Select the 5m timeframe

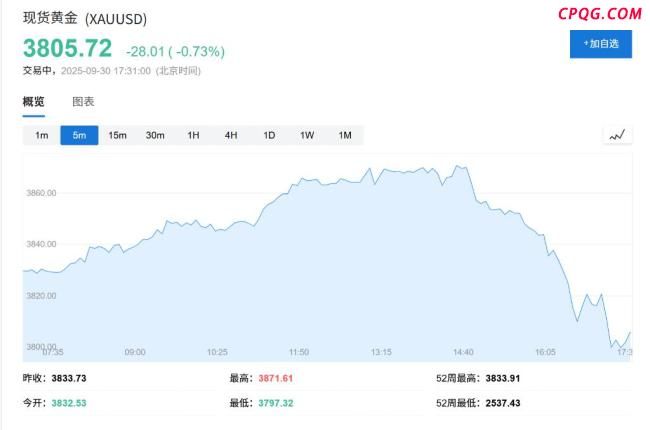tap(80, 135)
